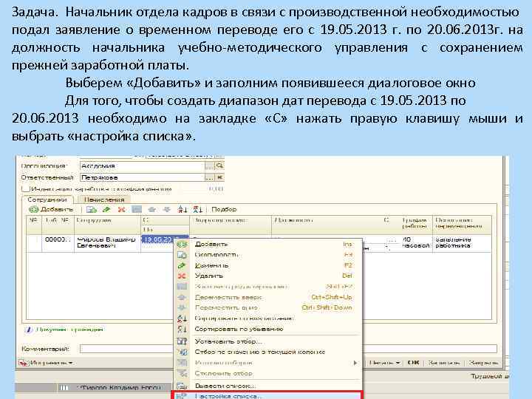
Task: Click the 40 часовой schedule cell
Action: 415,242
